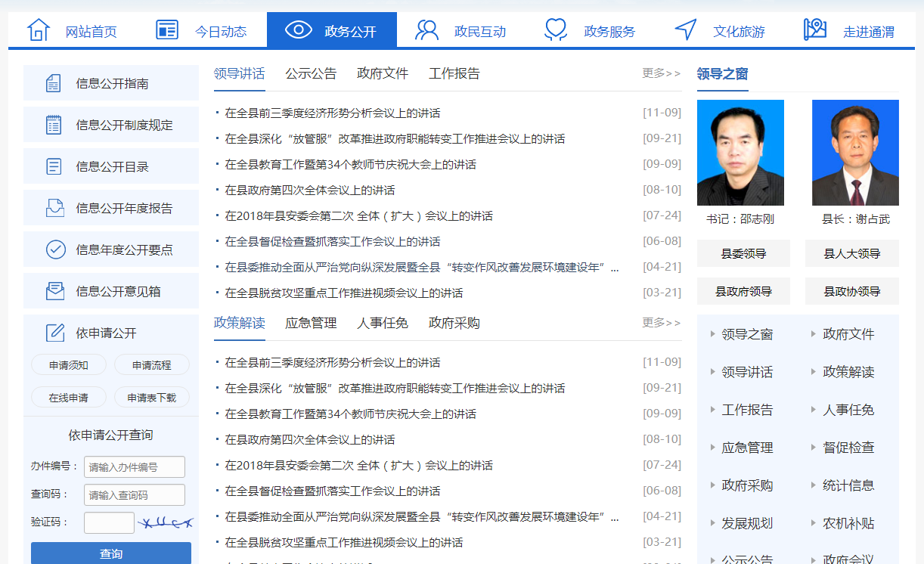Click the home icon beside 网站首页
Screen dimensions: 924x564
tap(38, 30)
